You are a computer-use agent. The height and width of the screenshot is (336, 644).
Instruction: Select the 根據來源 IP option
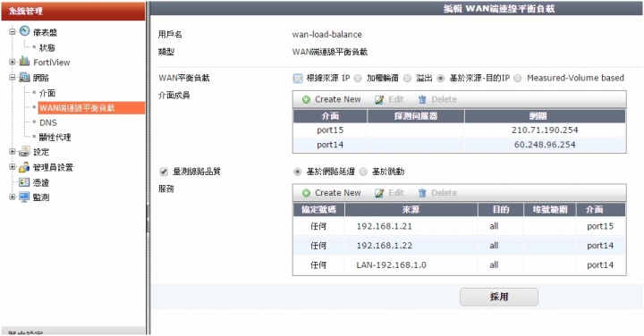pos(298,78)
